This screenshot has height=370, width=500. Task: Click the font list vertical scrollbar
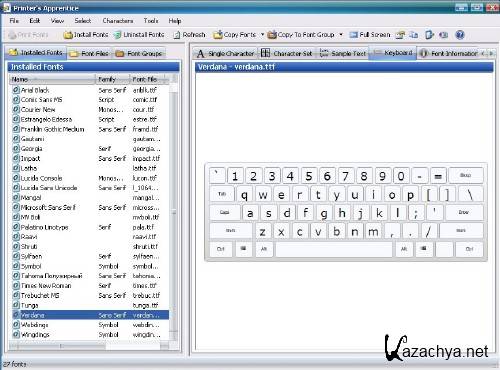[174, 212]
